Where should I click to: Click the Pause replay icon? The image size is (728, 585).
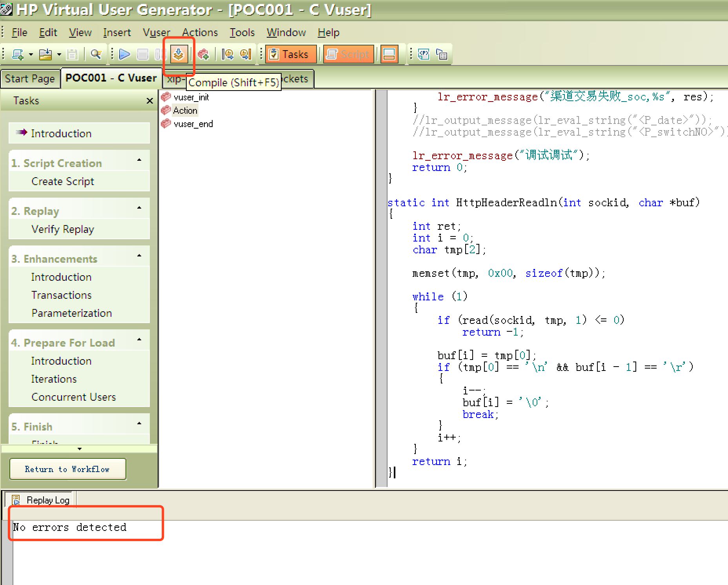pos(159,54)
